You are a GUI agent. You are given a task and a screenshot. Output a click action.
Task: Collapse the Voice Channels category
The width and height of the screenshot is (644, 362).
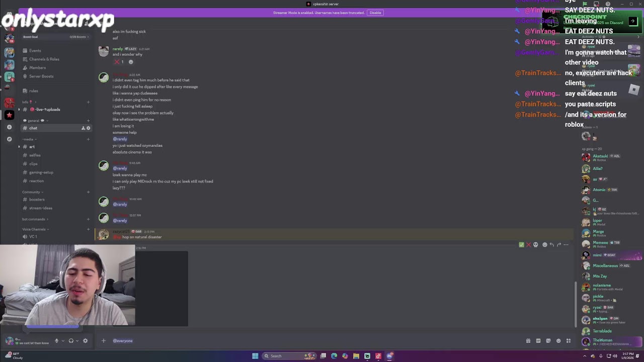pyautogui.click(x=35, y=229)
